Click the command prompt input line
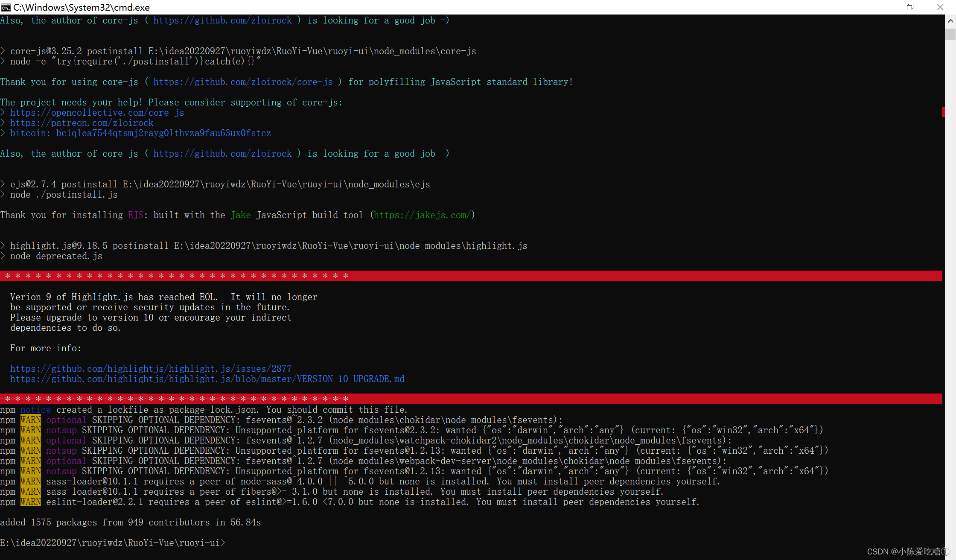This screenshot has height=560, width=956. pyautogui.click(x=112, y=543)
